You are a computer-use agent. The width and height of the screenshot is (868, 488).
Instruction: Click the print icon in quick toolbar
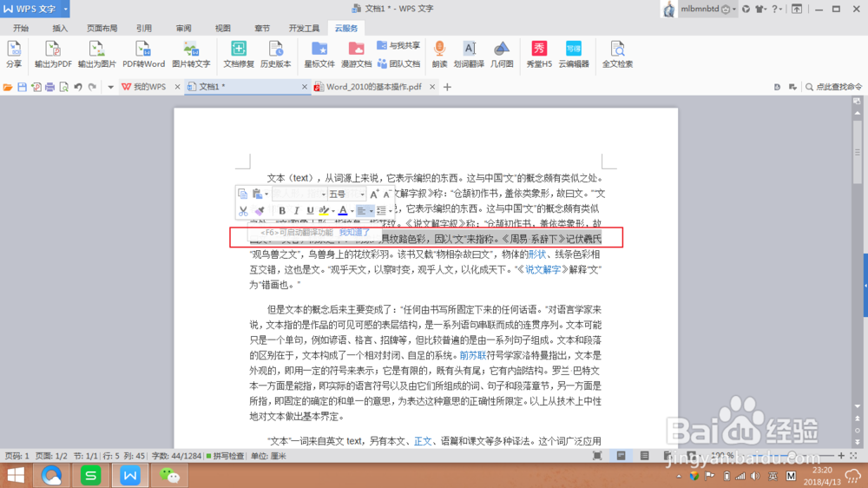49,87
